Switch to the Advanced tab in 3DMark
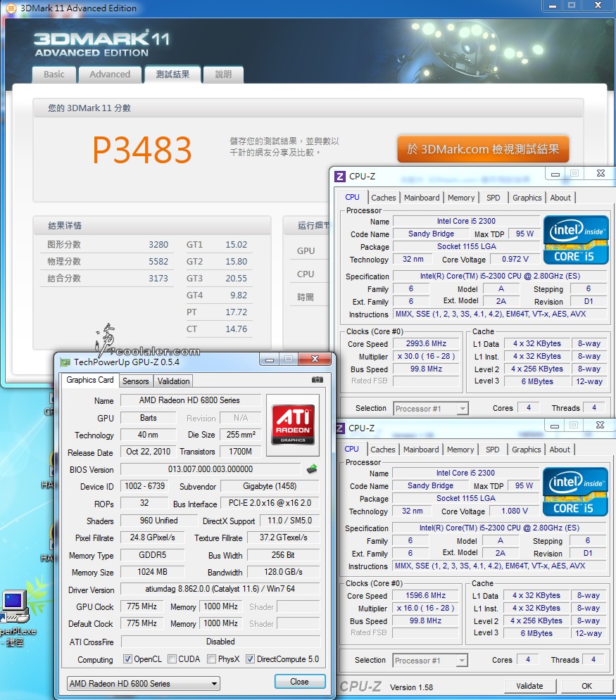616x700 pixels. 110,75
